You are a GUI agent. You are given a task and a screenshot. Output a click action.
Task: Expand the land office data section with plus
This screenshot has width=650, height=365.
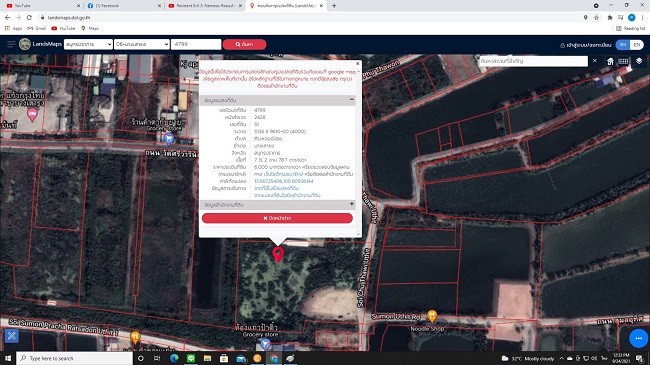tap(352, 204)
